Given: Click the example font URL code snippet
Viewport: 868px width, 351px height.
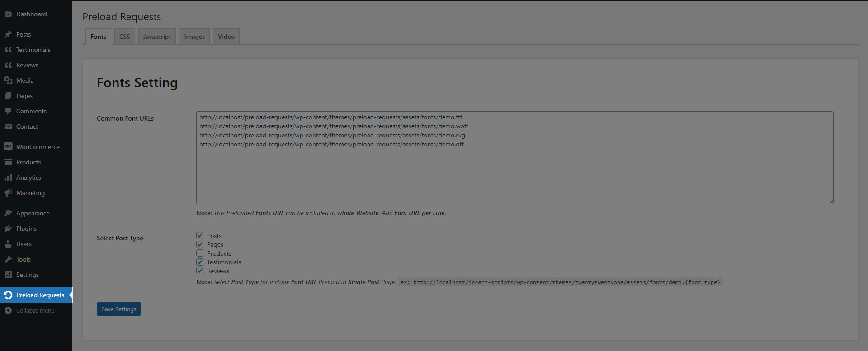Looking at the screenshot, I should (561, 282).
